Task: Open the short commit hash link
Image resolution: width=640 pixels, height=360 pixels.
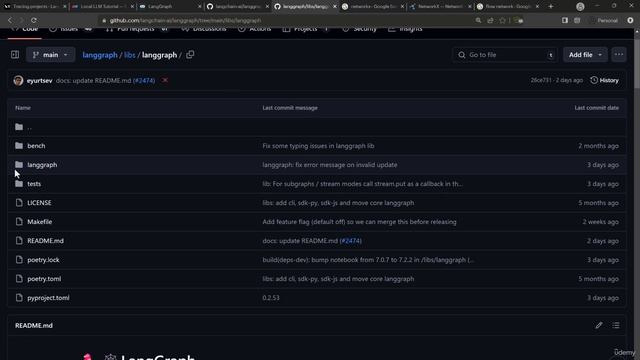Action: pos(541,80)
